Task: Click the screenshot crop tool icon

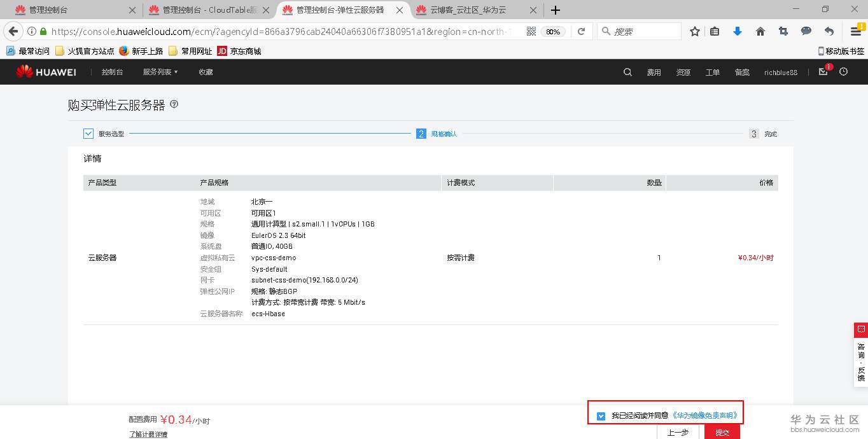Action: (783, 31)
